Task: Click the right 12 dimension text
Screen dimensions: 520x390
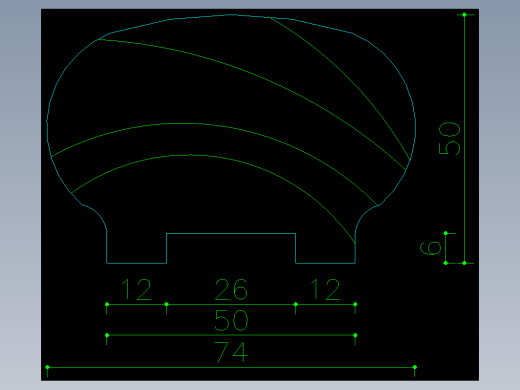Action: tap(325, 289)
